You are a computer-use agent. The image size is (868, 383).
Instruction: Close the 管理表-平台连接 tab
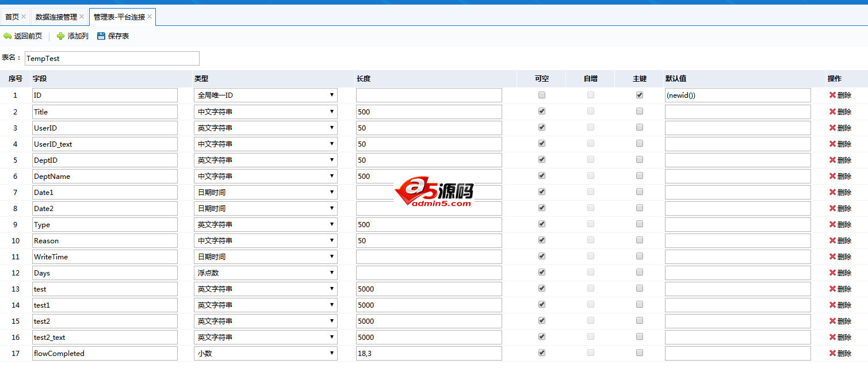[x=150, y=17]
